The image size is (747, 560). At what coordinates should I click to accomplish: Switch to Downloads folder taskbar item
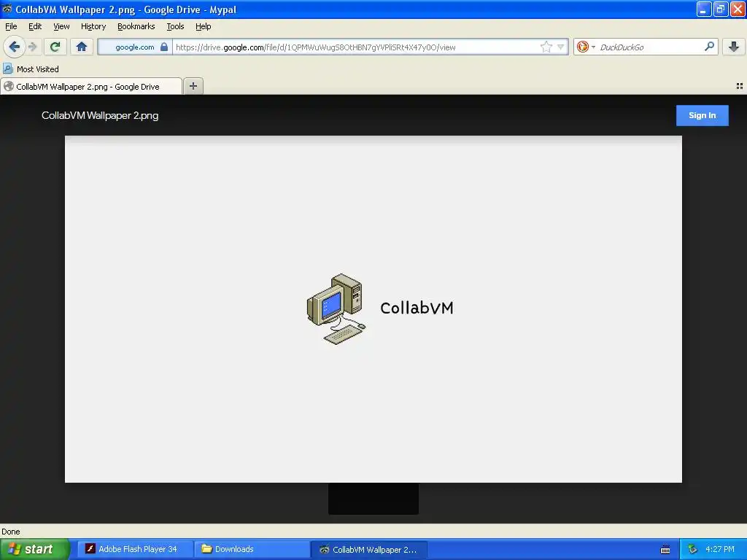click(x=252, y=549)
